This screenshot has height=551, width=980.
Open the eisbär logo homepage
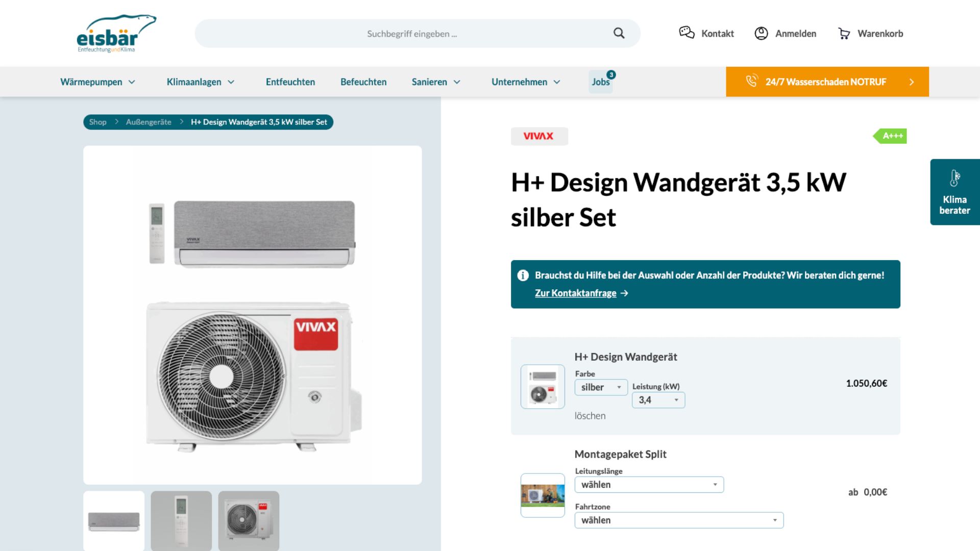[x=116, y=33]
